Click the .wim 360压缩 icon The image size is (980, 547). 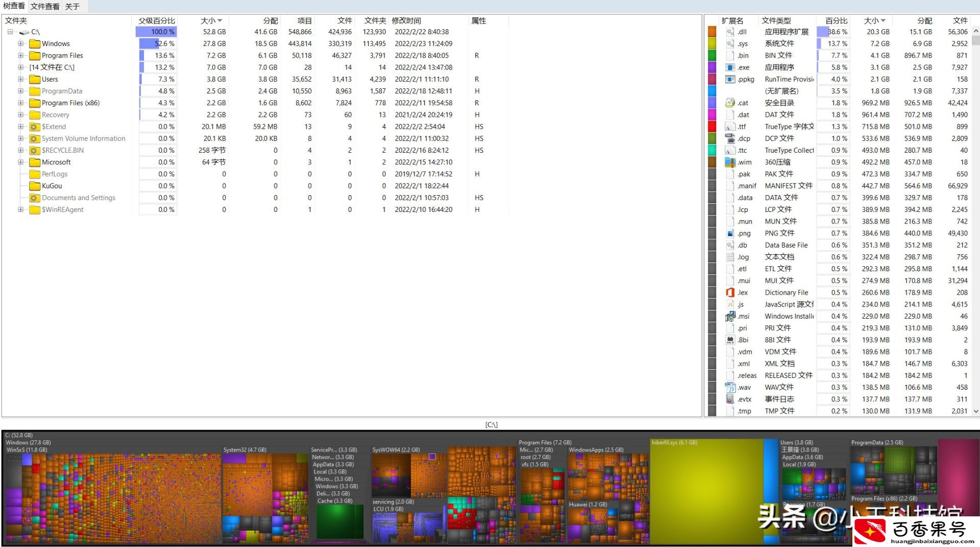(730, 162)
